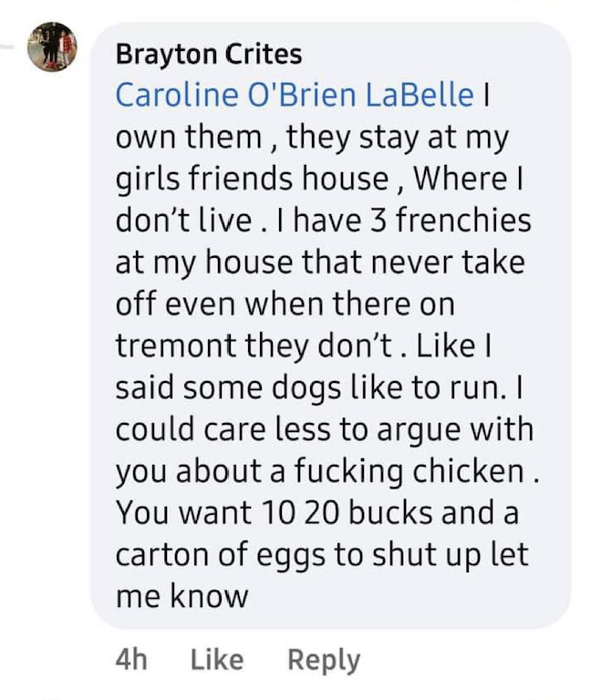Click the text "me know" ending the comment

181,596
